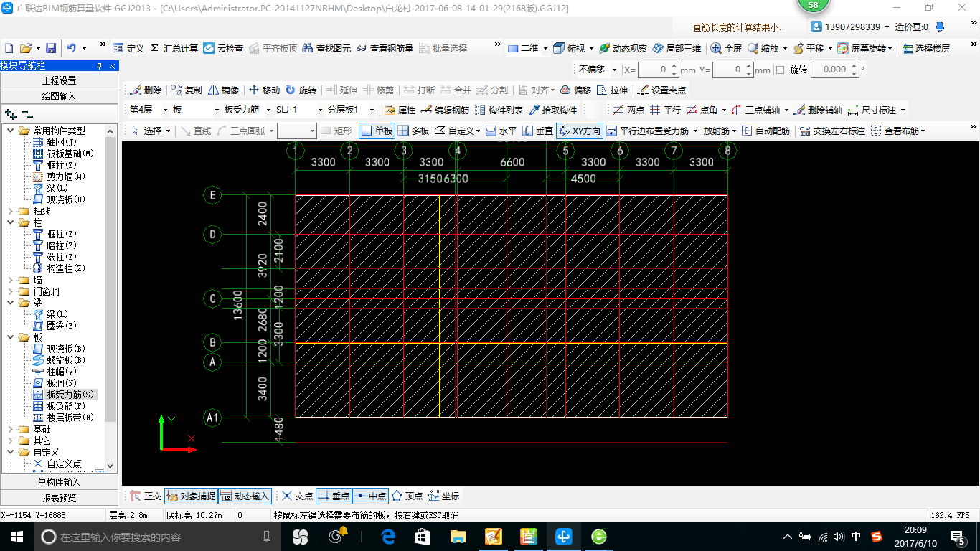Click the Save disk icon

51,48
